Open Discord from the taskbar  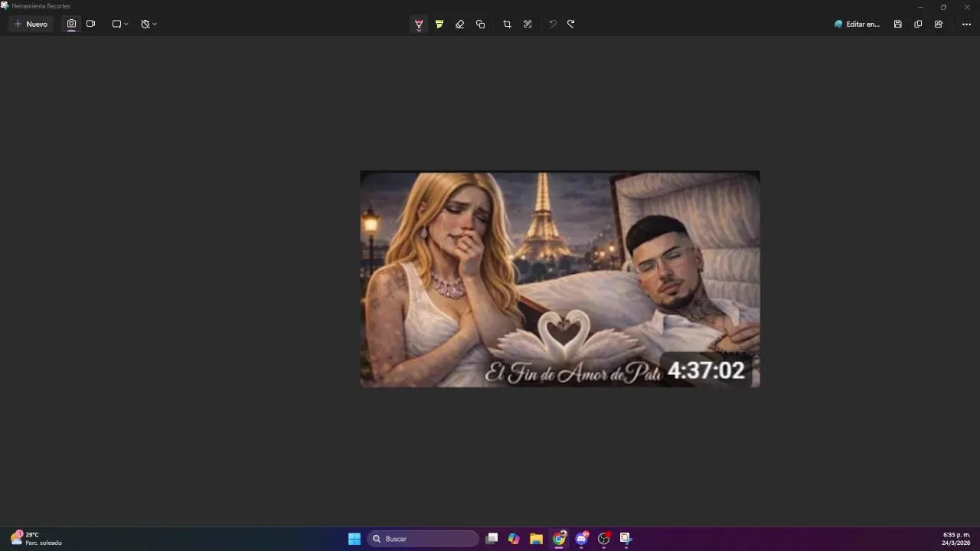click(x=582, y=539)
